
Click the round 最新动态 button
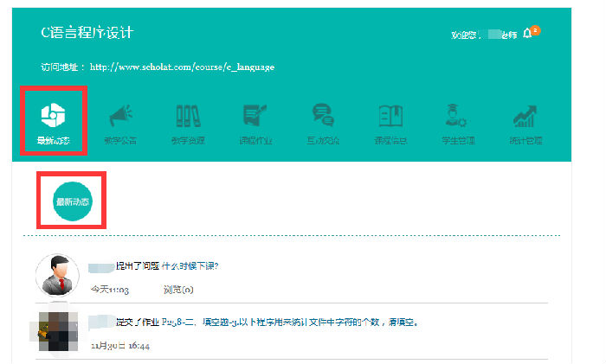pyautogui.click(x=72, y=201)
